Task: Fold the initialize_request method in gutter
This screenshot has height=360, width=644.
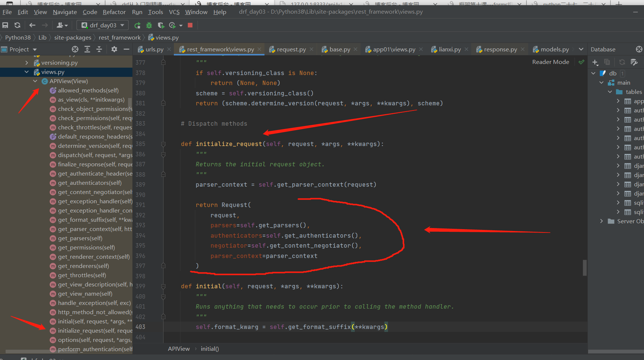Action: pyautogui.click(x=163, y=144)
